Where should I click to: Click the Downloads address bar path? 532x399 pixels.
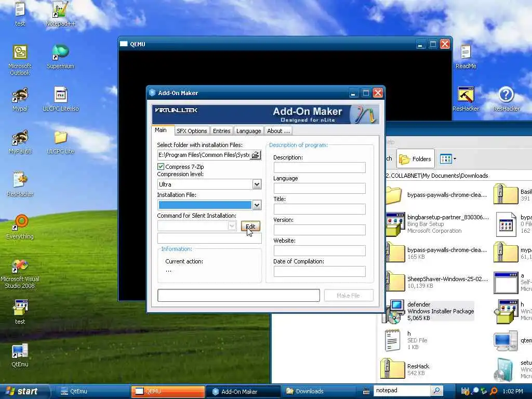point(458,176)
